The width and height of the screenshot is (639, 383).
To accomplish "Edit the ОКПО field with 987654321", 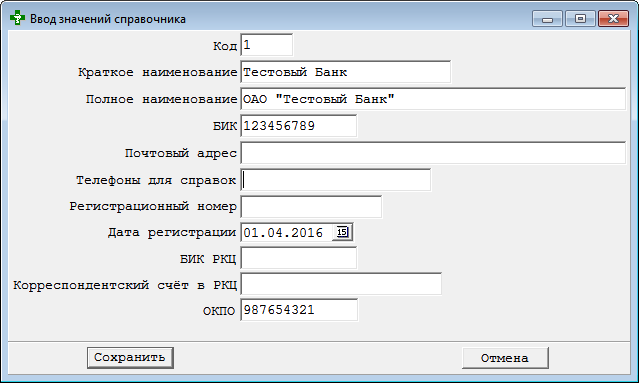I will point(299,310).
